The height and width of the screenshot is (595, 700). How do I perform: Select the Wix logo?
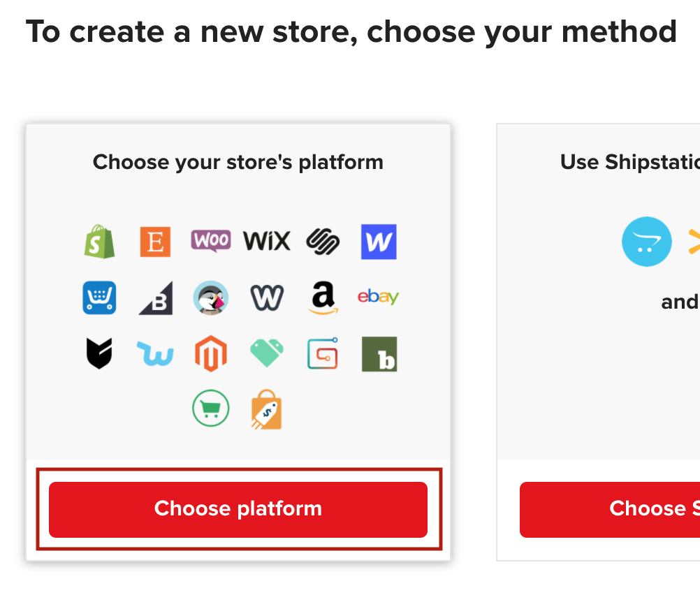point(267,242)
